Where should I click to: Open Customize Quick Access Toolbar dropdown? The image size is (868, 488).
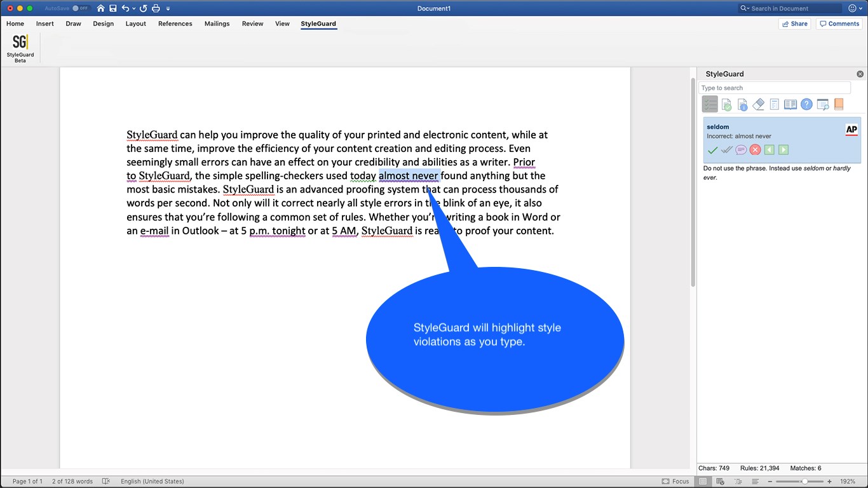pos(168,8)
